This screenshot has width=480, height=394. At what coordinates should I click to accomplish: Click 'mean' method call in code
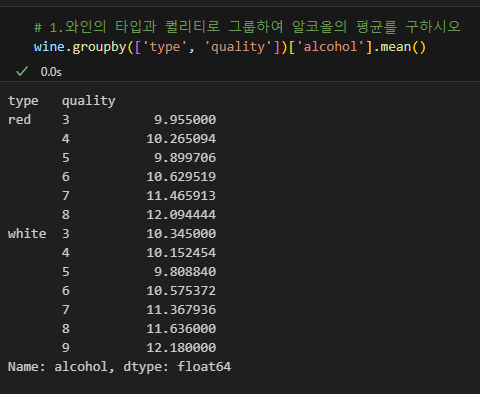[396, 47]
